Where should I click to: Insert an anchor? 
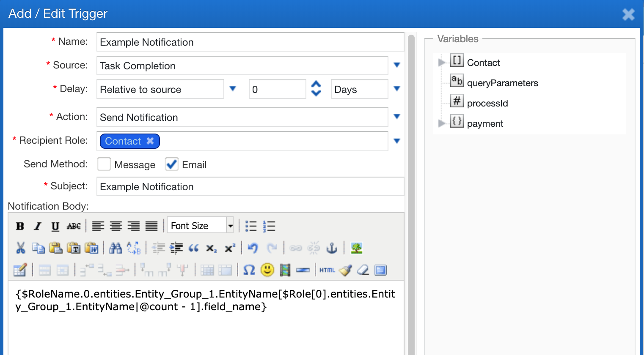pos(332,248)
